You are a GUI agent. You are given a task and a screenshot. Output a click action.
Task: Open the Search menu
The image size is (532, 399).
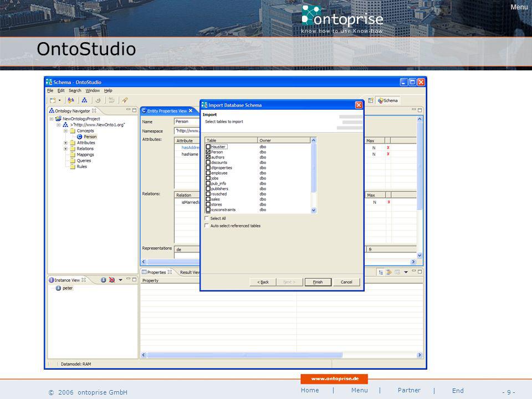coord(75,90)
